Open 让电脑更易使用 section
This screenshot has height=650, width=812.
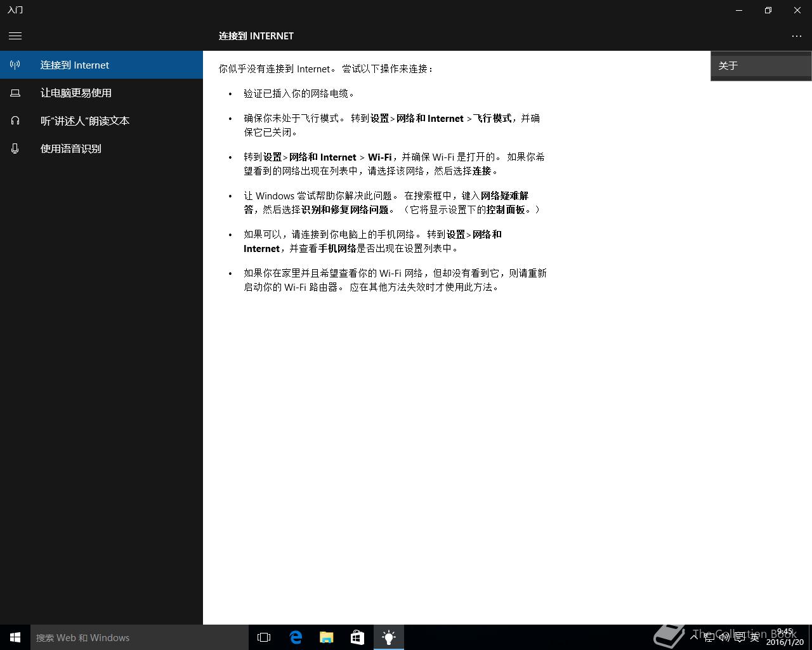tap(101, 93)
